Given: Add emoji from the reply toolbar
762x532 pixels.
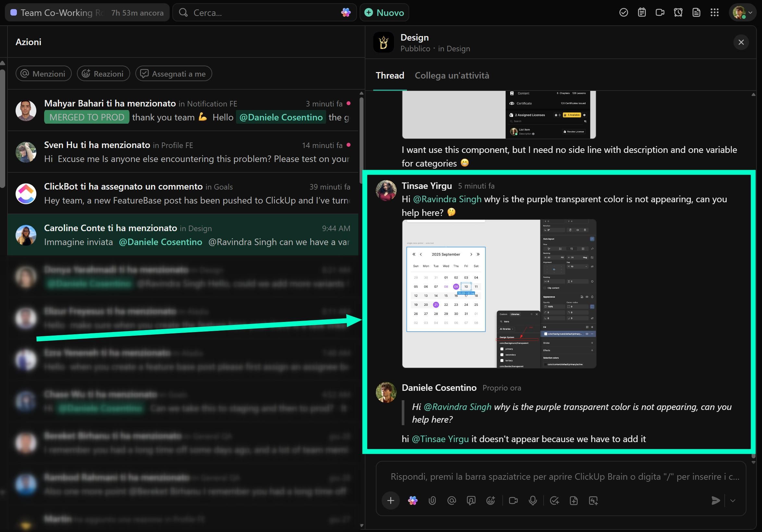Looking at the screenshot, I should pyautogui.click(x=491, y=501).
